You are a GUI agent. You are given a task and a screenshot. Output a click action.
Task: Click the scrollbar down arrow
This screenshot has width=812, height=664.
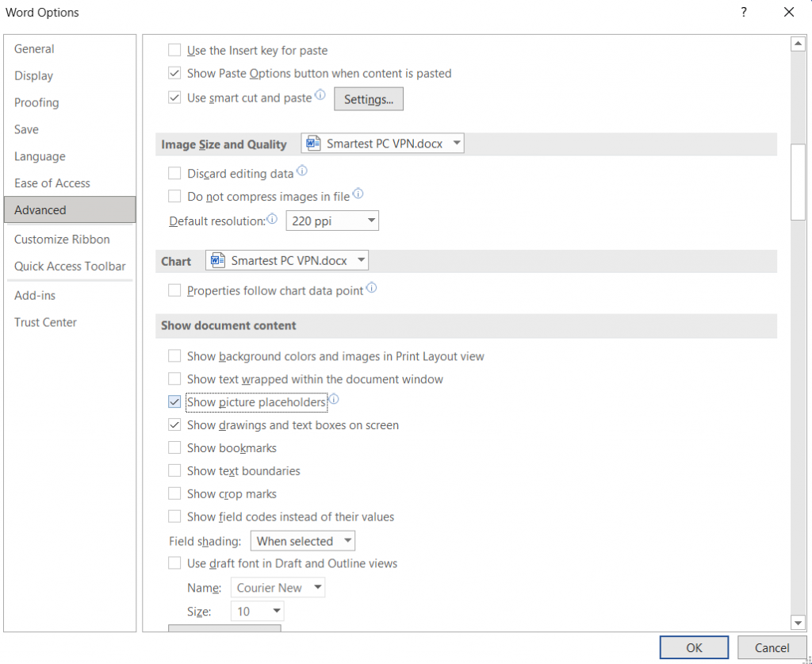point(799,623)
